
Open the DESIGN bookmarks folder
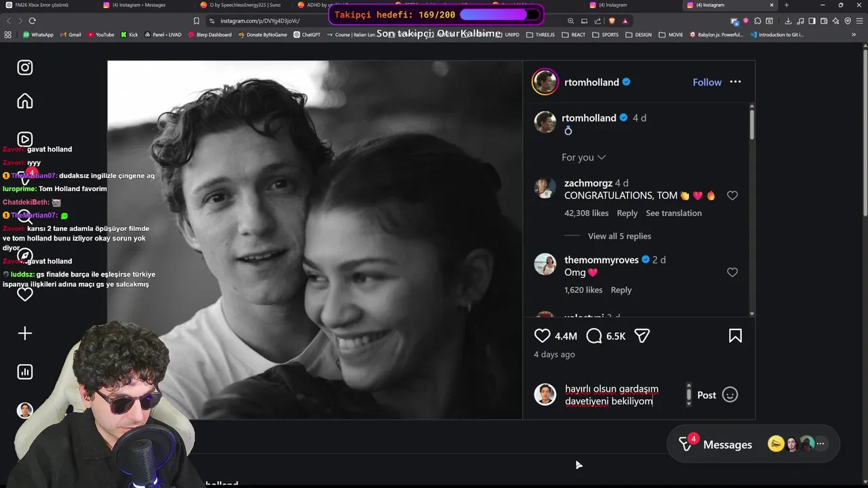point(638,35)
